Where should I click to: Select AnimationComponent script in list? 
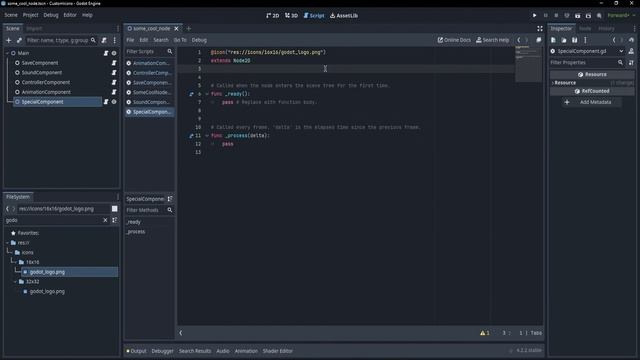tap(149, 63)
